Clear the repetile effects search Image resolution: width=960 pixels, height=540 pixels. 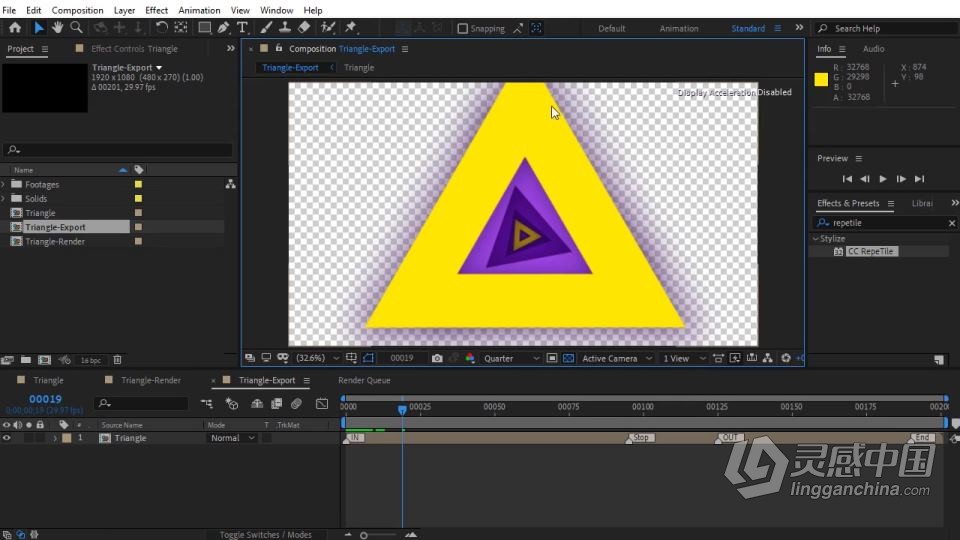pos(951,223)
